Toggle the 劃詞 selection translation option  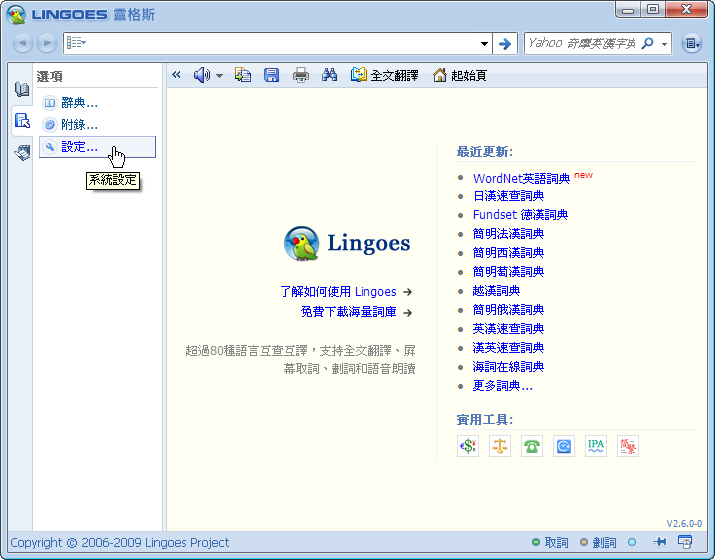click(x=598, y=542)
